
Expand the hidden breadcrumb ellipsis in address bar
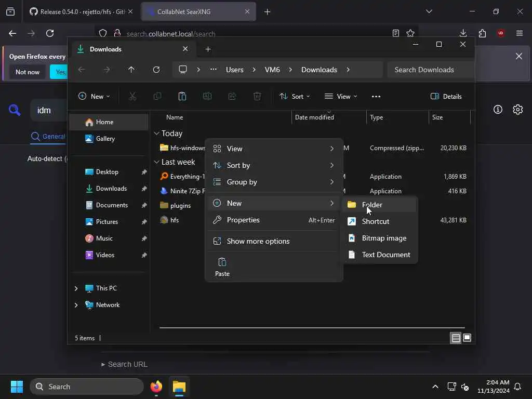(x=214, y=70)
